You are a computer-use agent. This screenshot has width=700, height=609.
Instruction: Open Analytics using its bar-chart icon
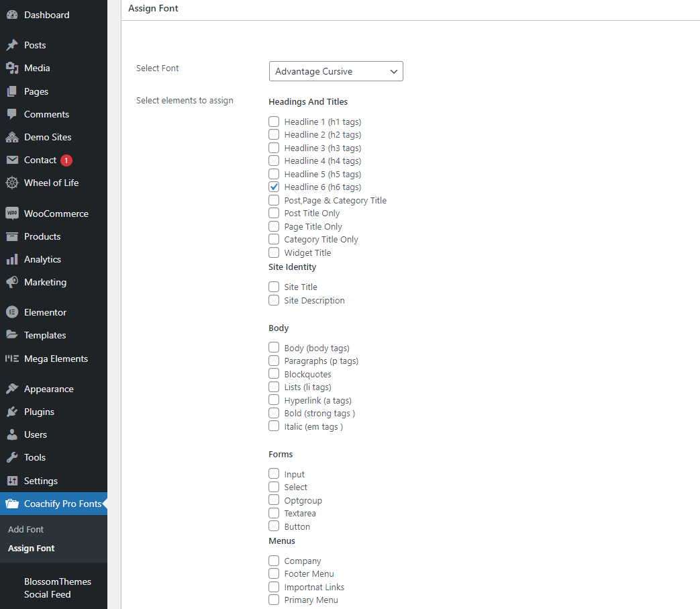coord(13,259)
